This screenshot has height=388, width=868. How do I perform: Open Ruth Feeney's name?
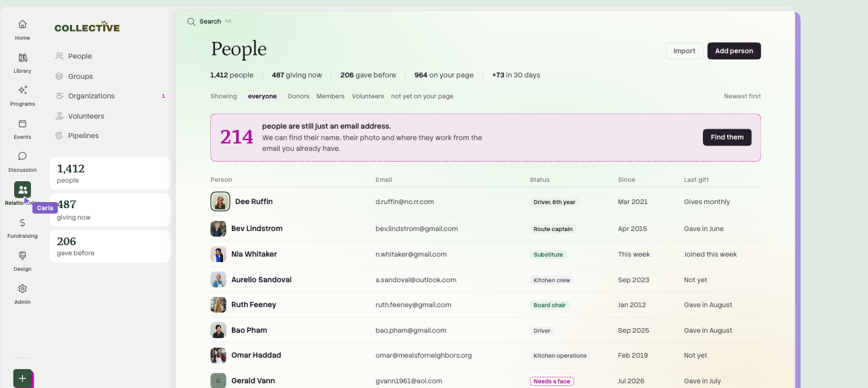253,304
